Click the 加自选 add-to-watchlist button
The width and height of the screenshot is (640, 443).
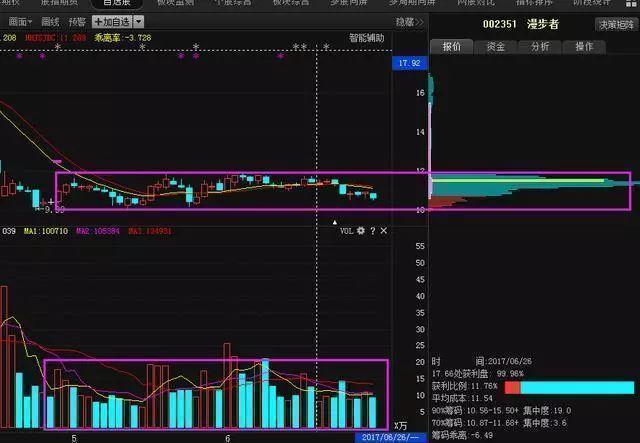pyautogui.click(x=111, y=21)
